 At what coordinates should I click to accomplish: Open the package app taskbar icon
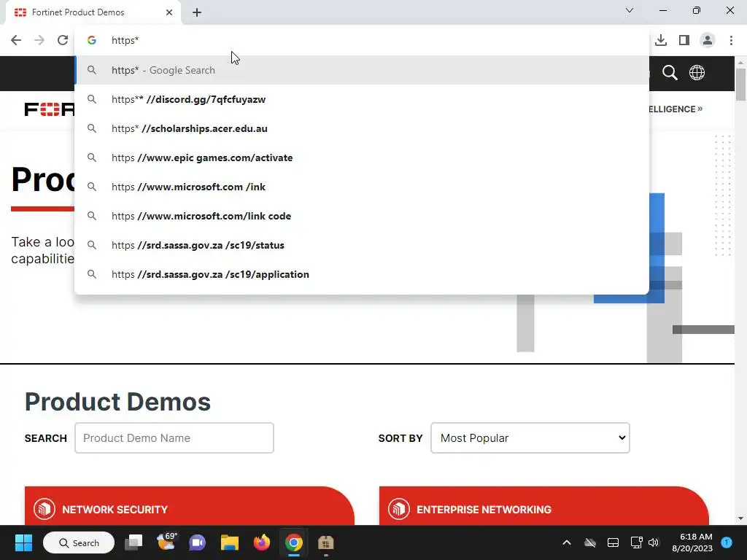pos(326,542)
